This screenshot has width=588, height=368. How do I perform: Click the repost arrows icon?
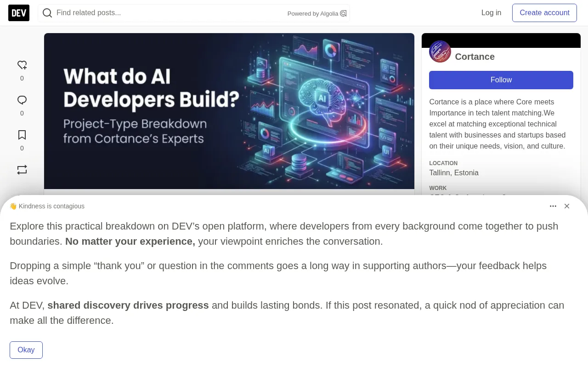click(22, 170)
